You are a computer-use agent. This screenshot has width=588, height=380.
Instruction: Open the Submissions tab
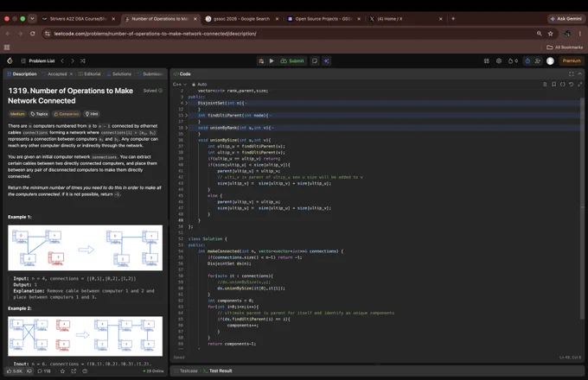[150, 73]
